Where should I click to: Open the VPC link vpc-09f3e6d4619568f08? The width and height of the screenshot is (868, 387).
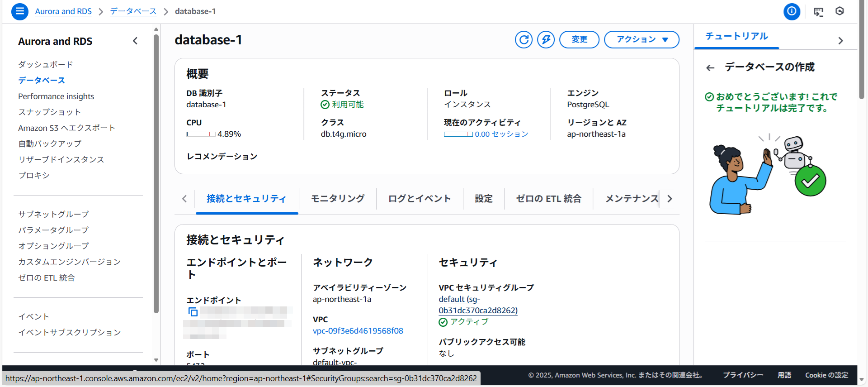358,331
